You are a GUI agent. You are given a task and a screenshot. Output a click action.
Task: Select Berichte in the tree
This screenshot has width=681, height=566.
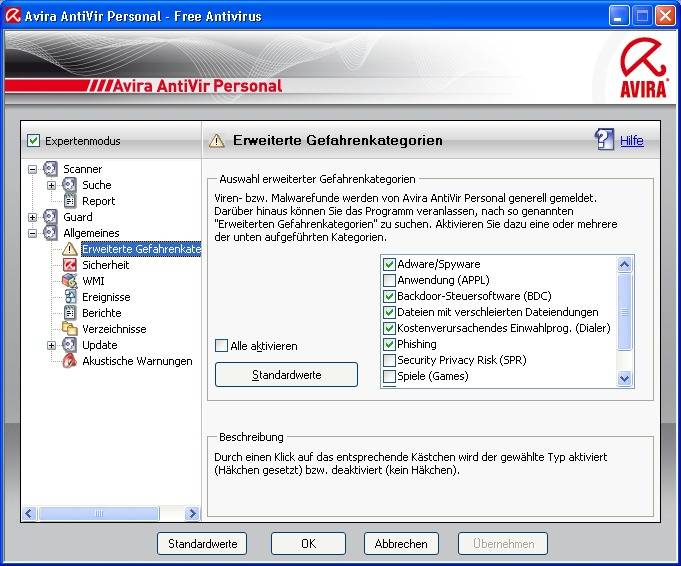102,313
